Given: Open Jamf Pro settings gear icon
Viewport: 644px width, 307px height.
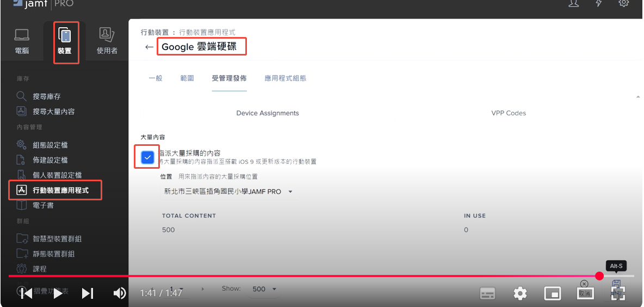Looking at the screenshot, I should click(x=624, y=3).
